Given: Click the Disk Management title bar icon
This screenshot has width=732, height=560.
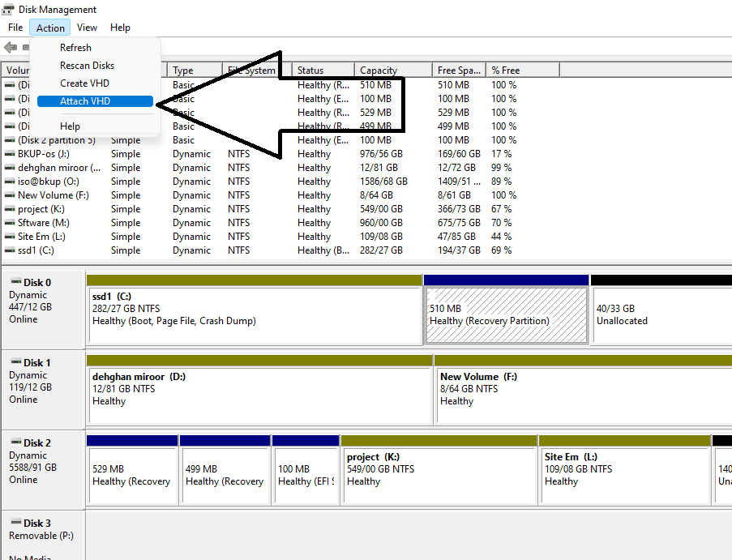Looking at the screenshot, I should (8, 10).
